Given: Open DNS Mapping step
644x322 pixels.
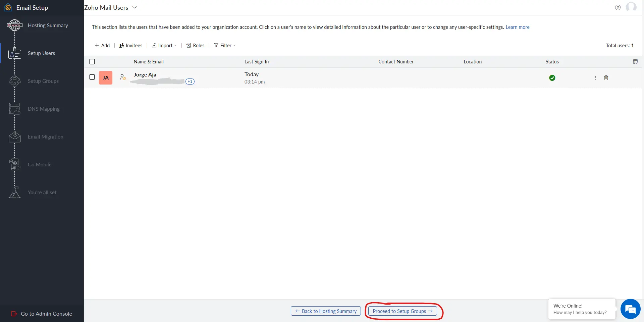Looking at the screenshot, I should click(44, 109).
